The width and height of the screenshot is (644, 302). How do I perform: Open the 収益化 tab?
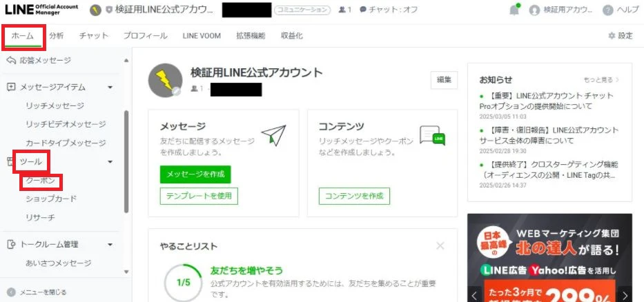(291, 36)
